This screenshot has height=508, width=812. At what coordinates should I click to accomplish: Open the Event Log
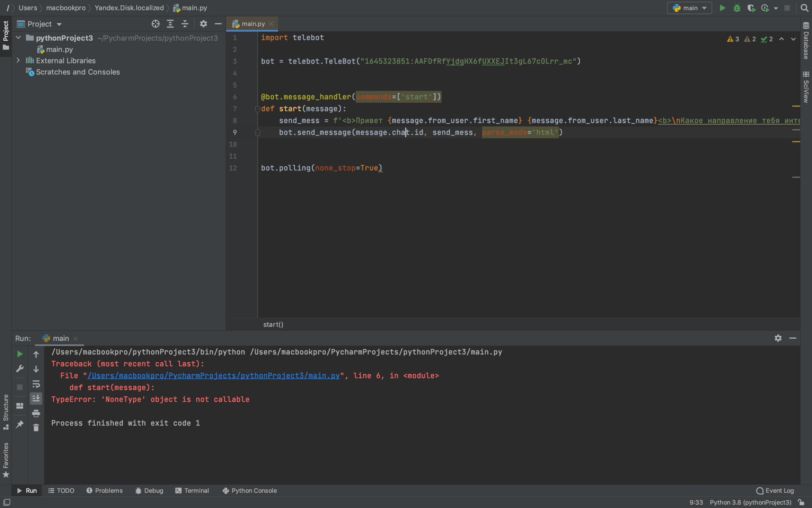coord(775,491)
